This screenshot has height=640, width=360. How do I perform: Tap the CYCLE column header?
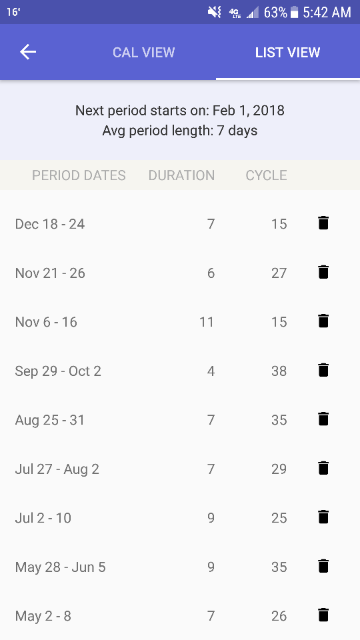click(266, 175)
